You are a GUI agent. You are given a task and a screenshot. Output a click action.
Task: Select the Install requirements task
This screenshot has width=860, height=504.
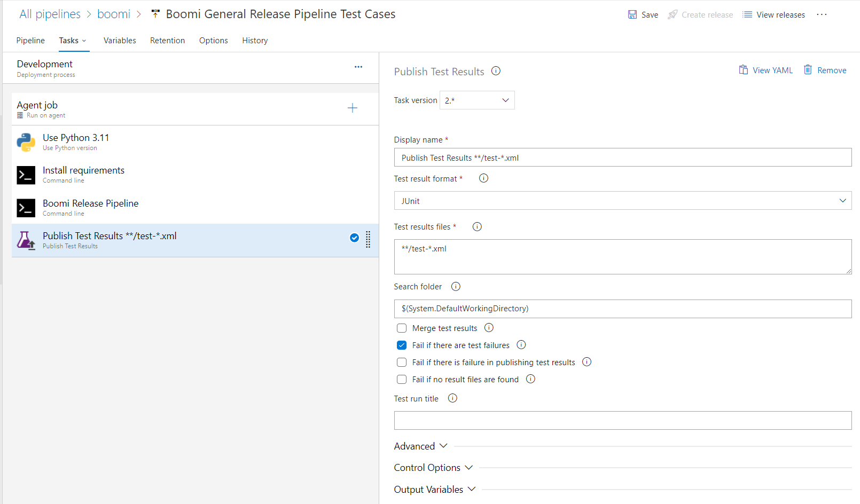(x=195, y=175)
